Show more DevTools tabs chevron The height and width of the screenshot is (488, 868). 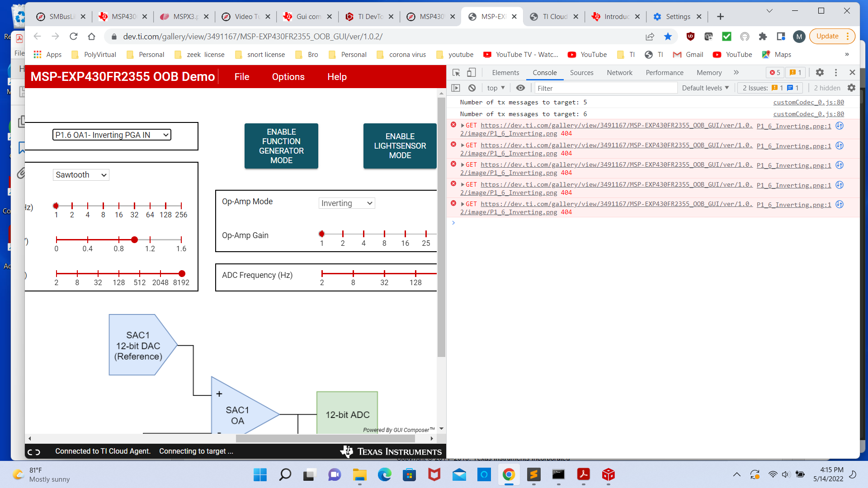click(736, 72)
